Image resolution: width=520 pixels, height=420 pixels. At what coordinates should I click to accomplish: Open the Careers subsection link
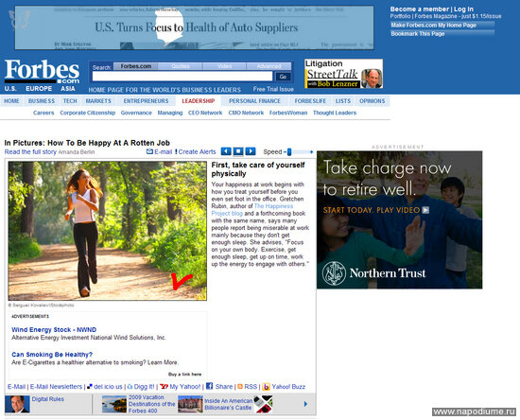click(43, 113)
